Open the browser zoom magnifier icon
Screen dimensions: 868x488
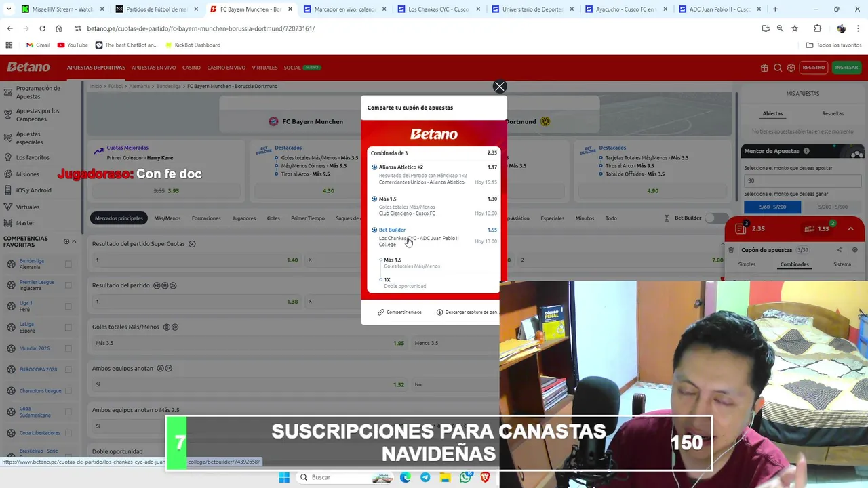pos(780,28)
